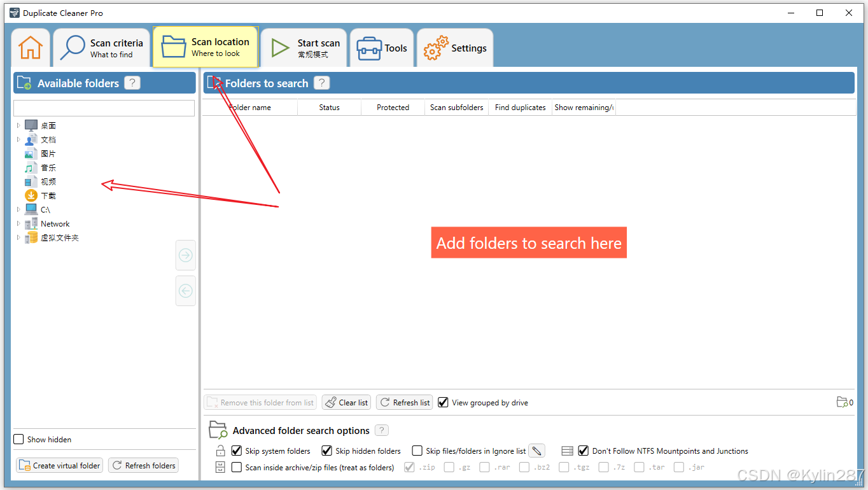Screen dimensions: 868x490
Task: Click the Refresh list button
Action: pos(404,402)
